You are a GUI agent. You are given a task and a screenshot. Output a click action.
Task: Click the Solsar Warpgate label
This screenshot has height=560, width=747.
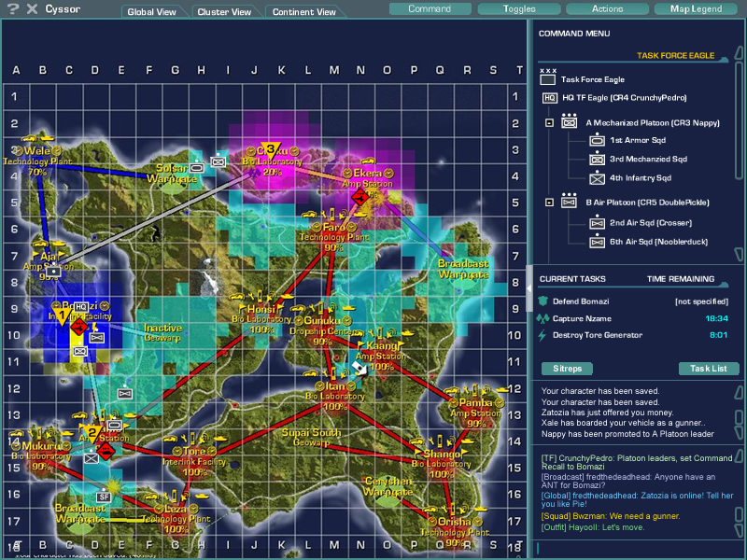[x=172, y=174]
